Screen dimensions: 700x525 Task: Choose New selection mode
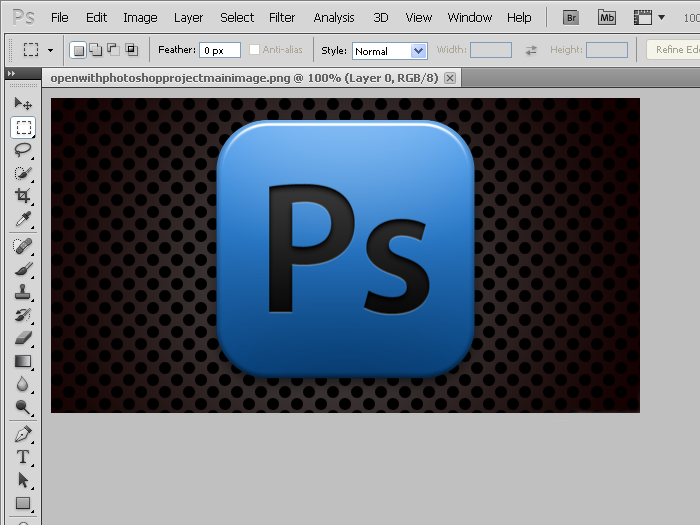(x=78, y=50)
